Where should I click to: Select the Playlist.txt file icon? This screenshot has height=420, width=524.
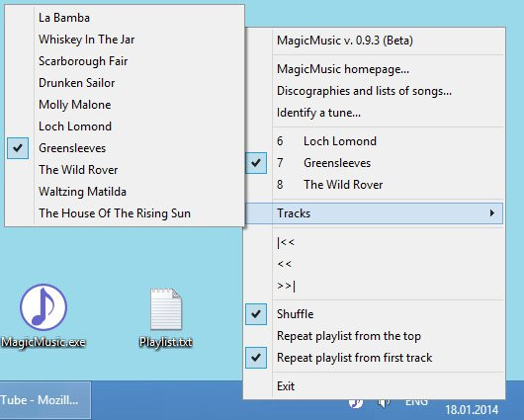166,317
